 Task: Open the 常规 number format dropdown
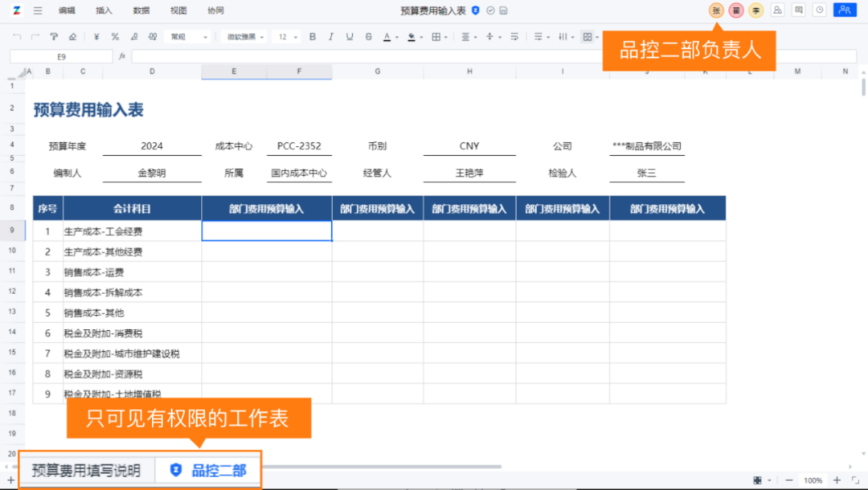[187, 37]
